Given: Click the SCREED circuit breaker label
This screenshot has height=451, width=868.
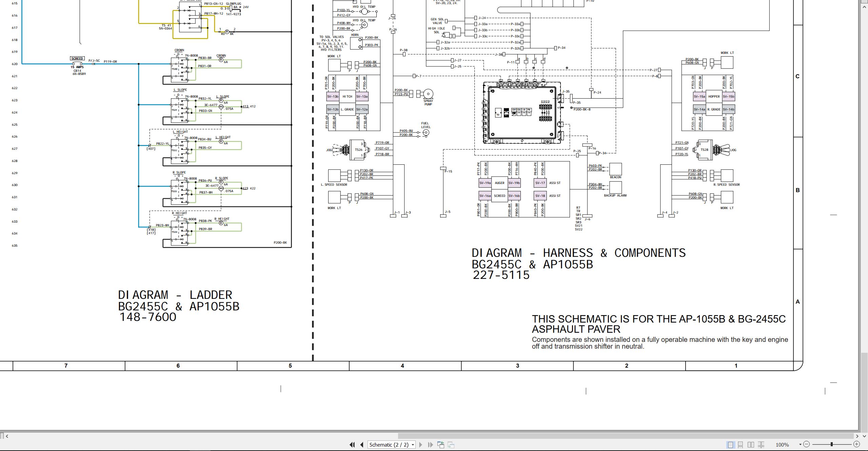Looking at the screenshot, I should (77, 59).
